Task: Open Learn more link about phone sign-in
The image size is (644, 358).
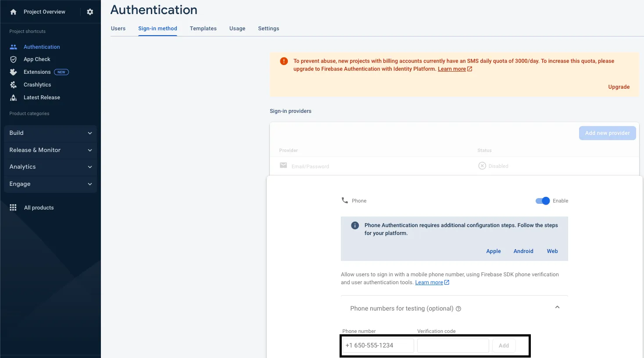Action: click(429, 282)
